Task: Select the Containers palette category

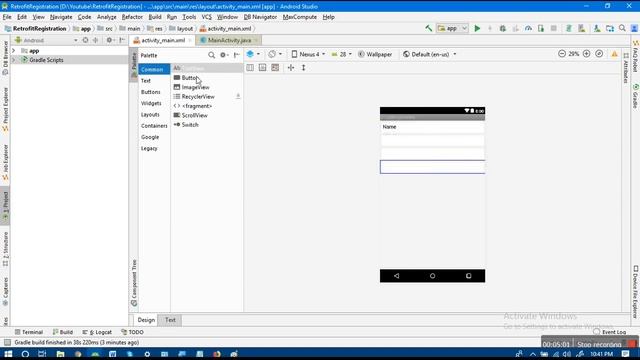Action: point(154,126)
